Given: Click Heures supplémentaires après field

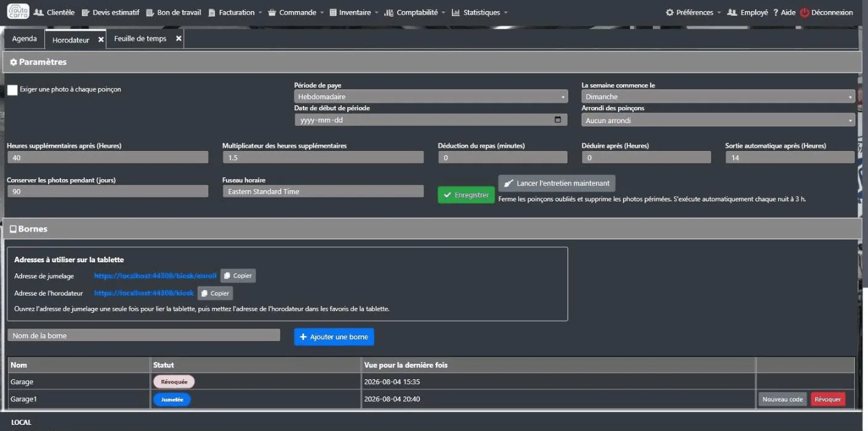Looking at the screenshot, I should point(108,158).
